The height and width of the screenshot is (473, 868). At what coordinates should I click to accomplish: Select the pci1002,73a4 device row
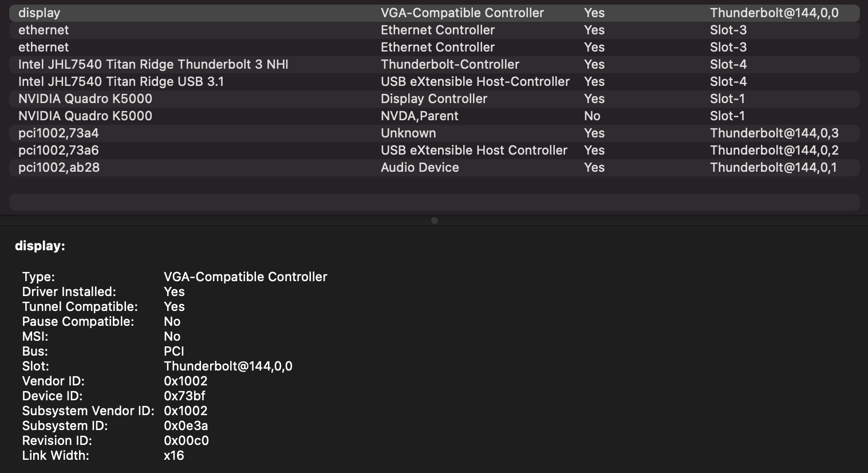pyautogui.click(x=58, y=133)
